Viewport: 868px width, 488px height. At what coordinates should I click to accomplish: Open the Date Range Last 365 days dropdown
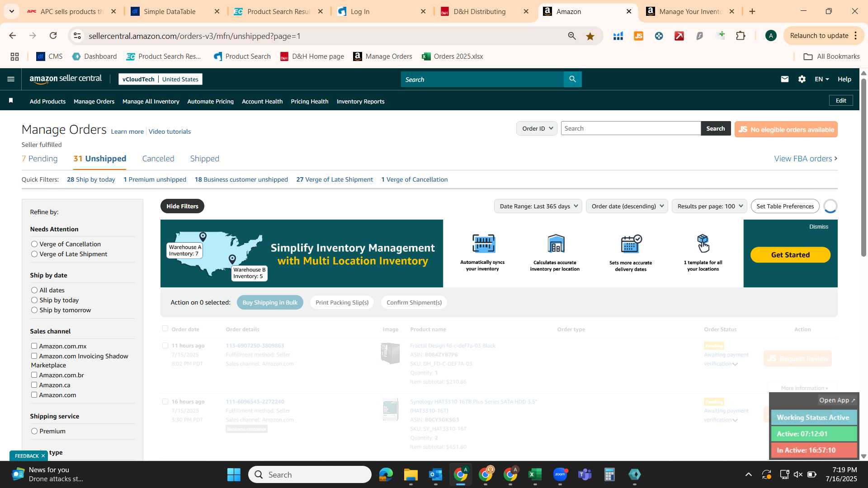(x=538, y=206)
